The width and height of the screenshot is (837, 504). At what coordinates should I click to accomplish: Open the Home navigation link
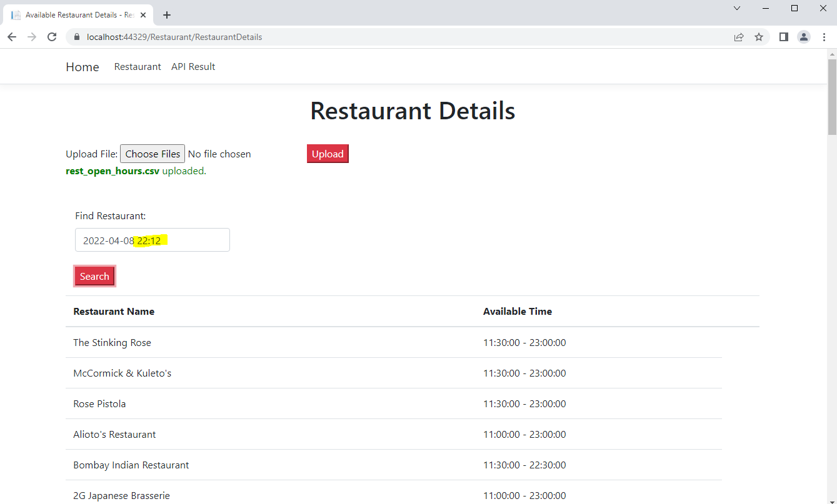[83, 67]
